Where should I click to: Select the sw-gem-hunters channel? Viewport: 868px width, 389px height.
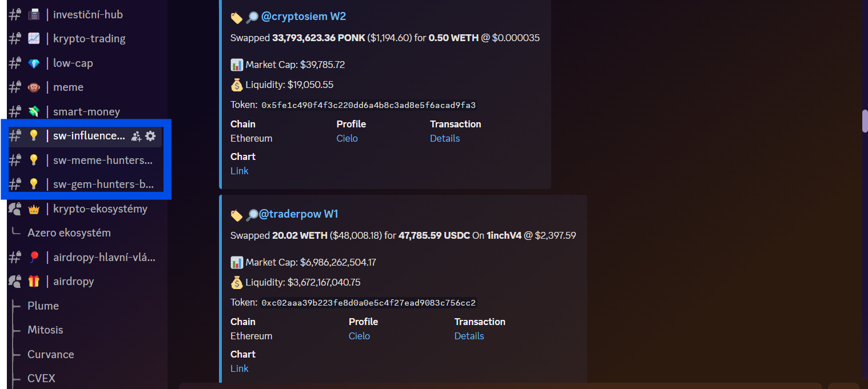click(102, 185)
